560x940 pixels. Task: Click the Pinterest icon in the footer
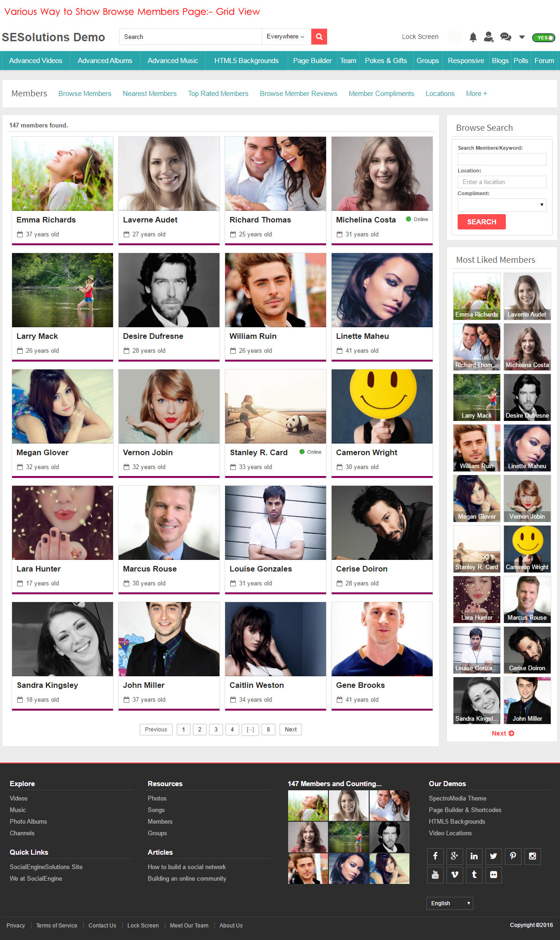click(513, 856)
